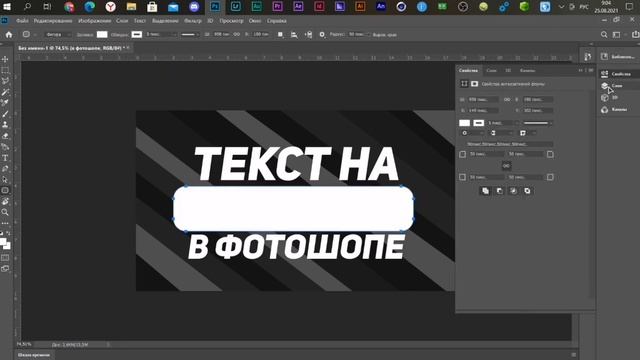Viewport: 640px width, 360px height.
Task: Open stroke line type dropdown in Properties
Action: [x=538, y=123]
